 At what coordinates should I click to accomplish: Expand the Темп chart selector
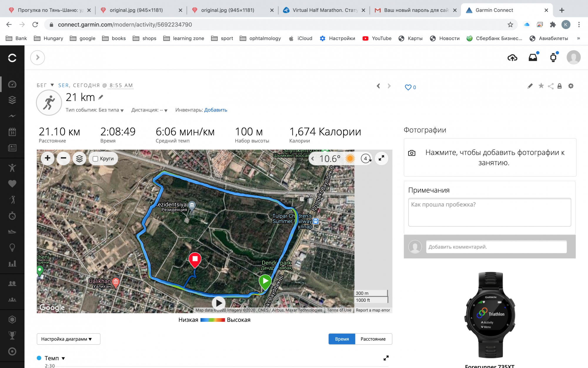coord(55,358)
